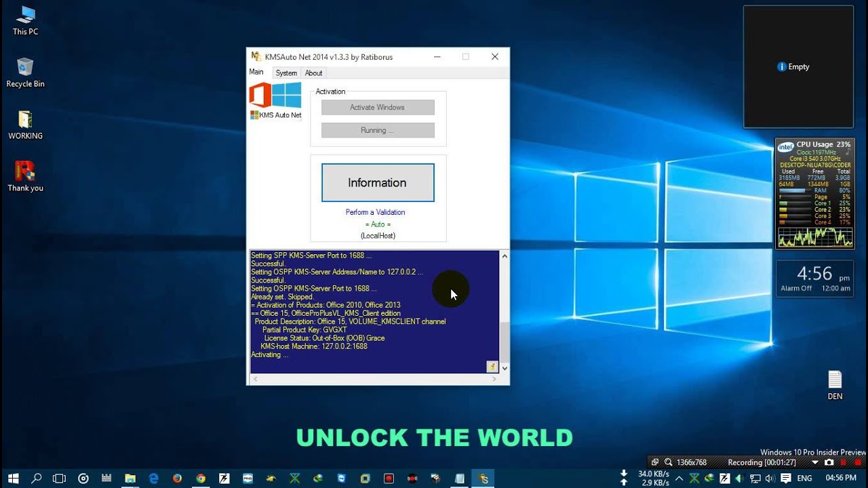This screenshot has height=488, width=868.
Task: Click the = Auto = mode label
Action: tap(378, 224)
